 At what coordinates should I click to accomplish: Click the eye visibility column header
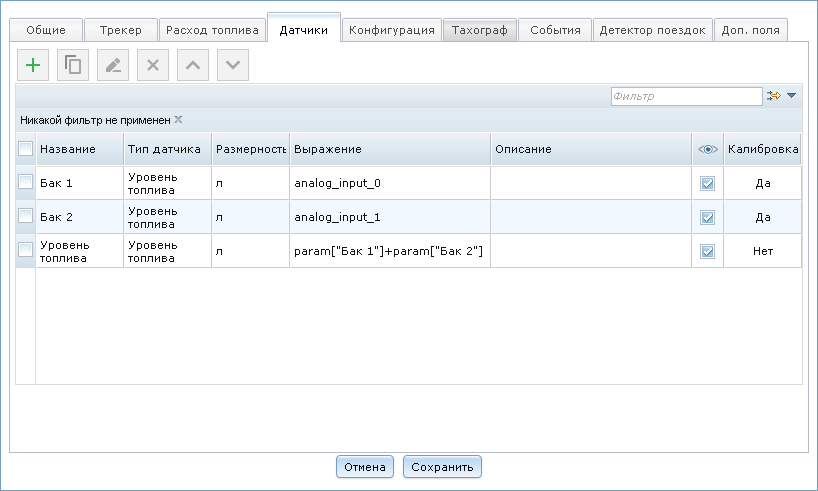click(x=707, y=149)
